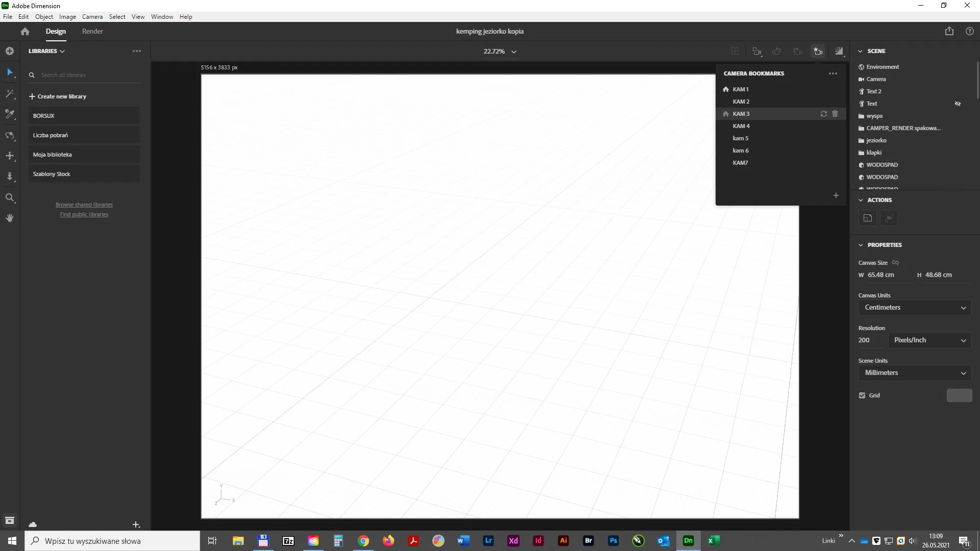Open the Browse shared libraries link
The image size is (980, 551).
click(84, 205)
